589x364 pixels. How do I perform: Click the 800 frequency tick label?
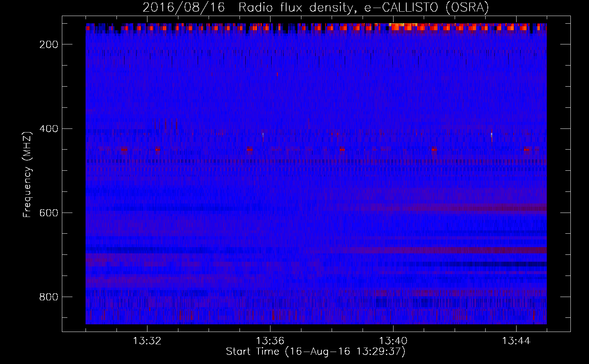(49, 297)
